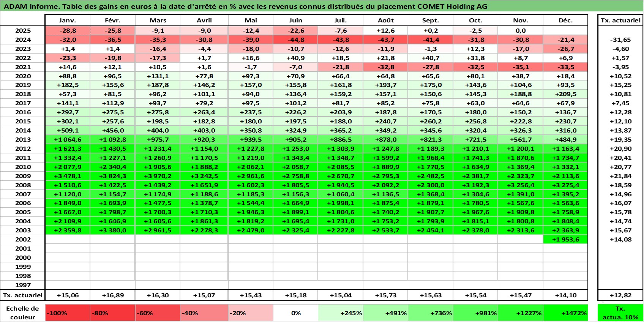The width and height of the screenshot is (644, 322).
Task: Select the 'Tx. actuariel' column header at right
Action: 620,21
